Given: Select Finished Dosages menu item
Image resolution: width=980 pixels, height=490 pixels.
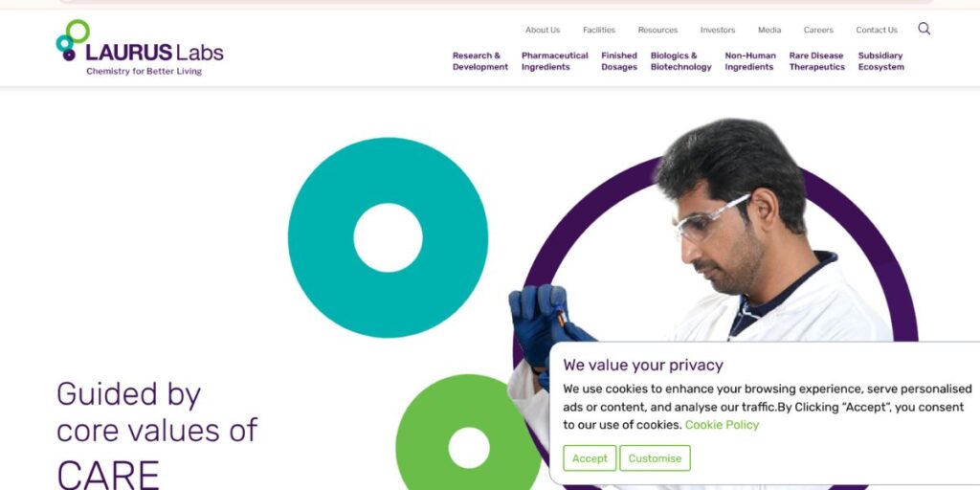Looking at the screenshot, I should (619, 61).
